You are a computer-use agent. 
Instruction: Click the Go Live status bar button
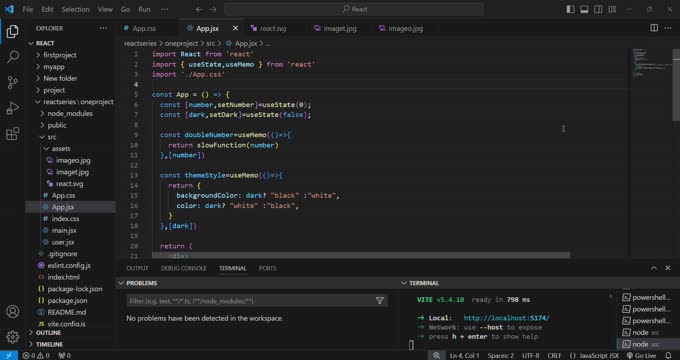641,356
